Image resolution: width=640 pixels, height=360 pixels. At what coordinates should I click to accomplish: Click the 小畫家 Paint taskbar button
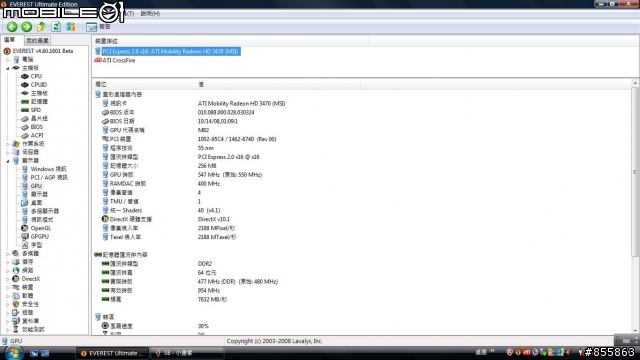(x=187, y=353)
